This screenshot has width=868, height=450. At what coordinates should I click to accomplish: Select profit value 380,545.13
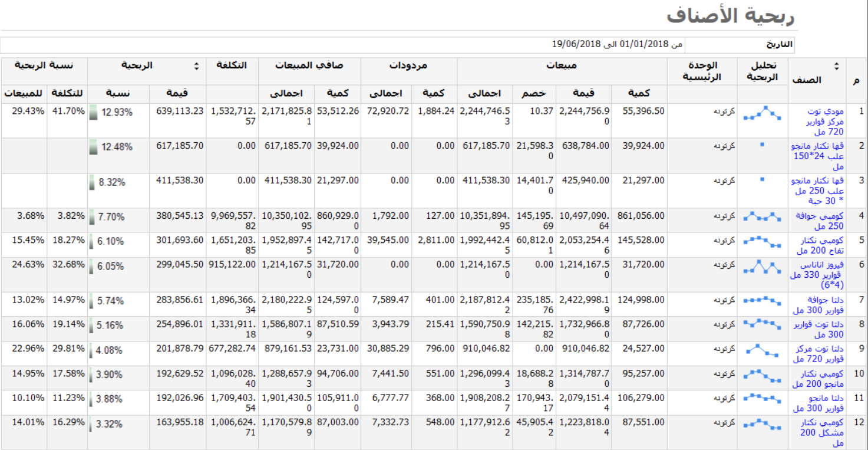pyautogui.click(x=180, y=216)
